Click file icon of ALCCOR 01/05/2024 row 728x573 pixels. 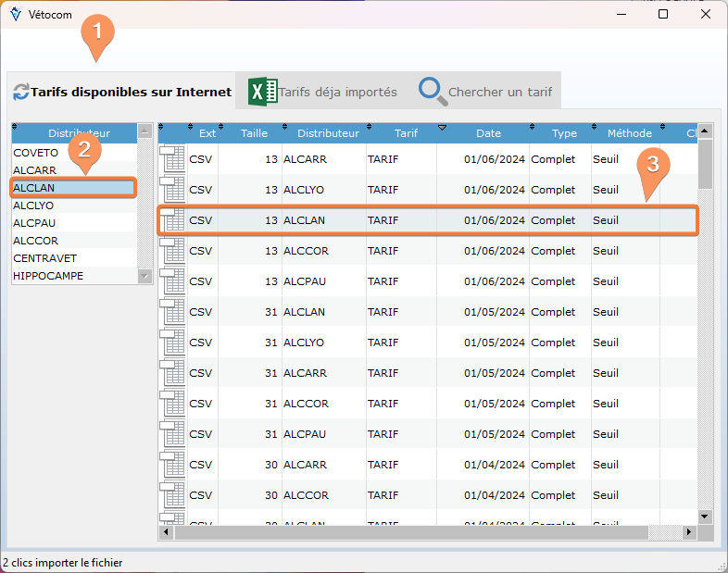pos(172,404)
